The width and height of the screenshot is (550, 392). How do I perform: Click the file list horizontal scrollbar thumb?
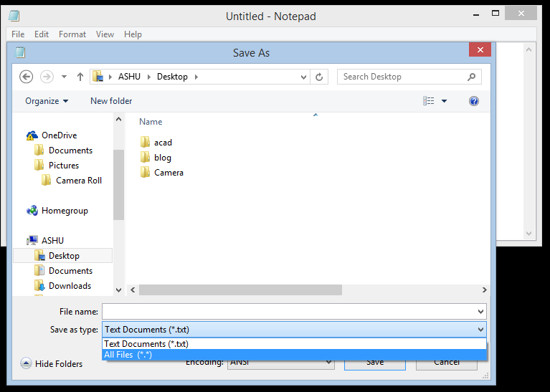(x=240, y=290)
